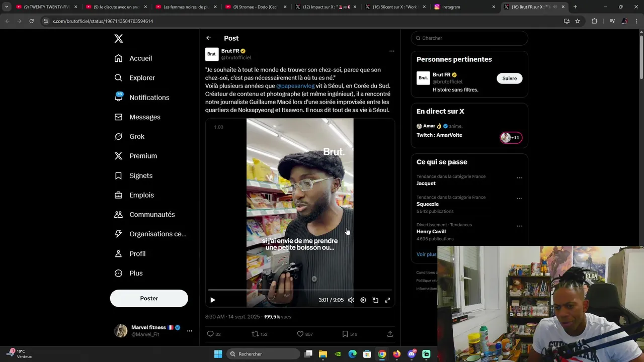
Task: Switch to Stromae - Dodo tab
Action: click(256, 7)
